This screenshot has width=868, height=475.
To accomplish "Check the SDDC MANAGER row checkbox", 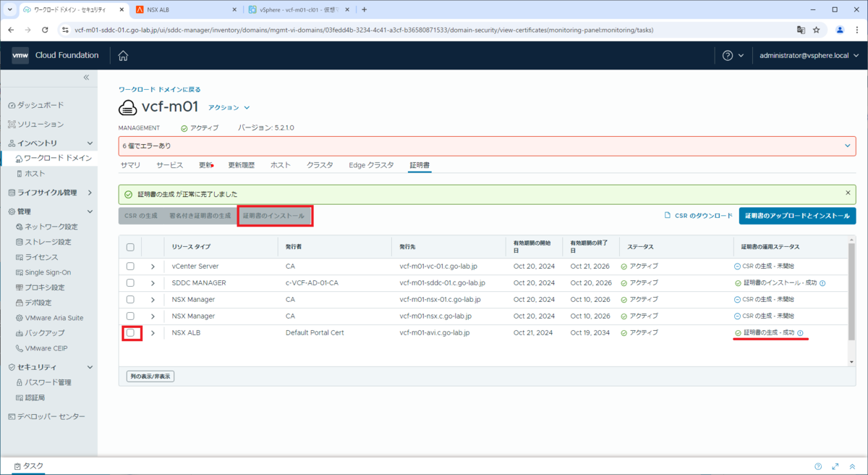I will point(130,283).
